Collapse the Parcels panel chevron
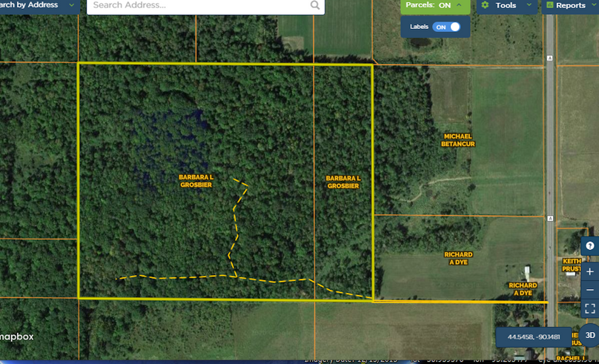This screenshot has width=599, height=364. (460, 5)
